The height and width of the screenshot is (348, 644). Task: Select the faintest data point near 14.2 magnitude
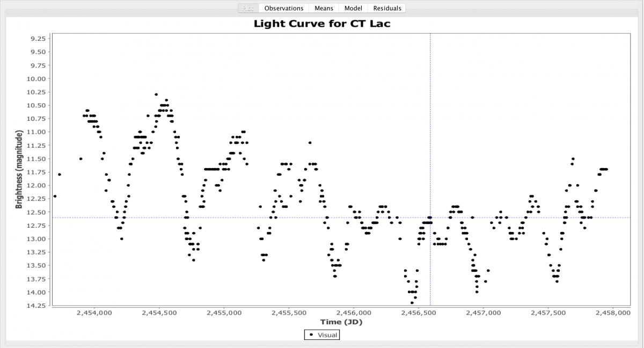(412, 303)
